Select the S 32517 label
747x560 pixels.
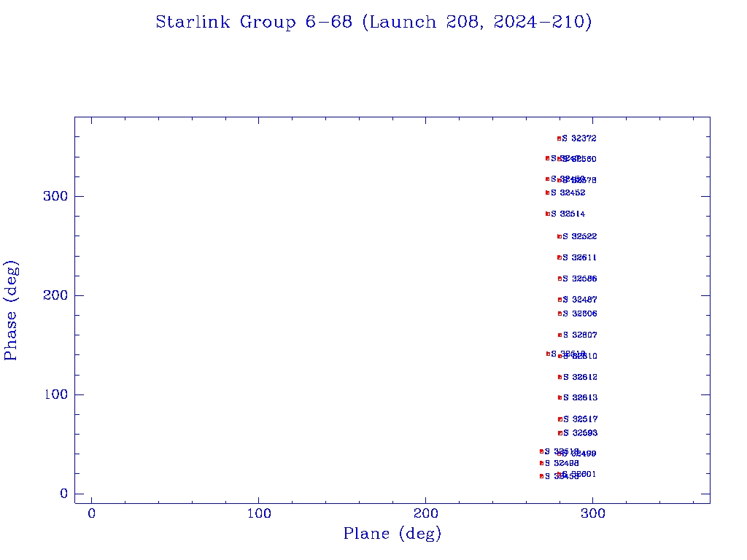(x=580, y=419)
